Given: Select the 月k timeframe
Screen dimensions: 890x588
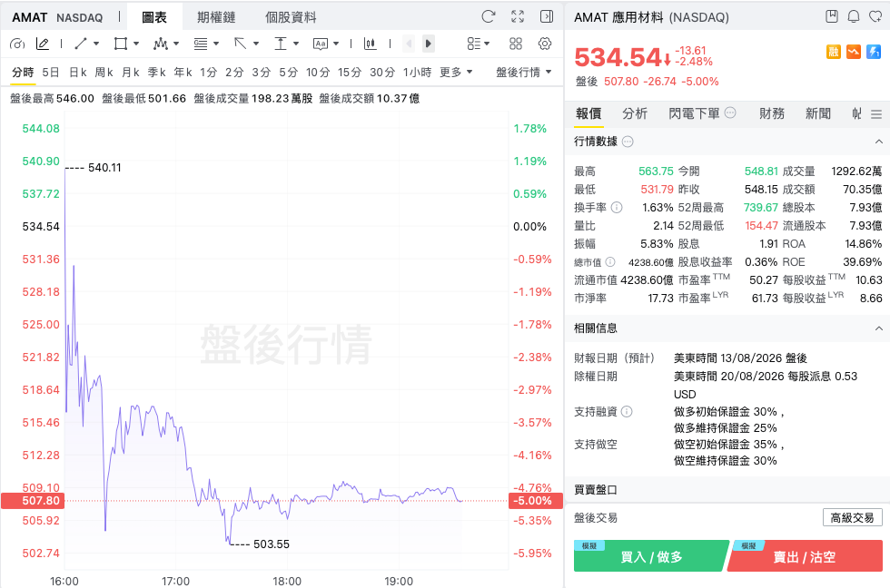Looking at the screenshot, I should (x=131, y=72).
